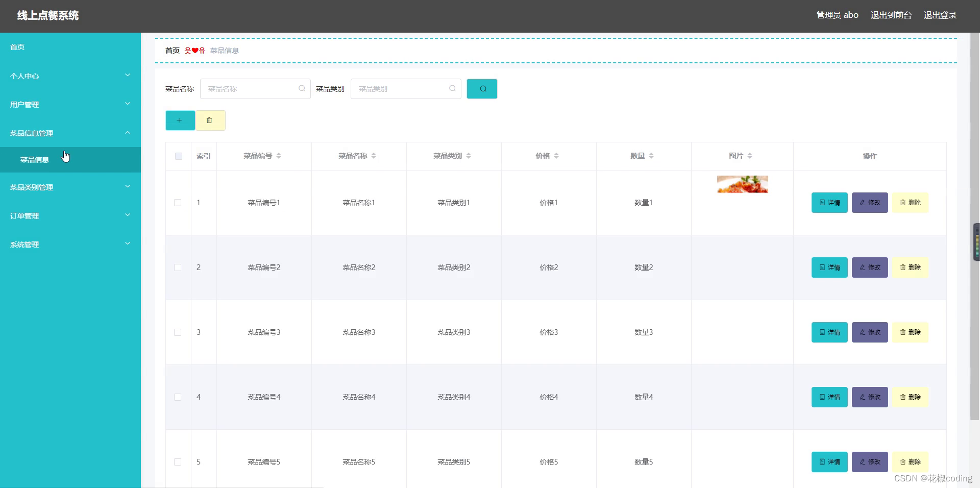The image size is (980, 488).
Task: Sort by 价格 column arrows
Action: (556, 156)
